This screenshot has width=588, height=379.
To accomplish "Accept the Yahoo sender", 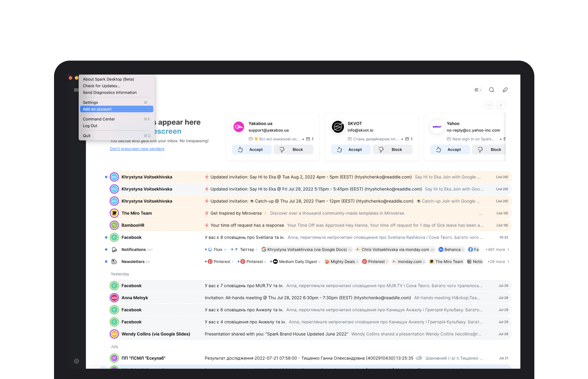I will 450,149.
